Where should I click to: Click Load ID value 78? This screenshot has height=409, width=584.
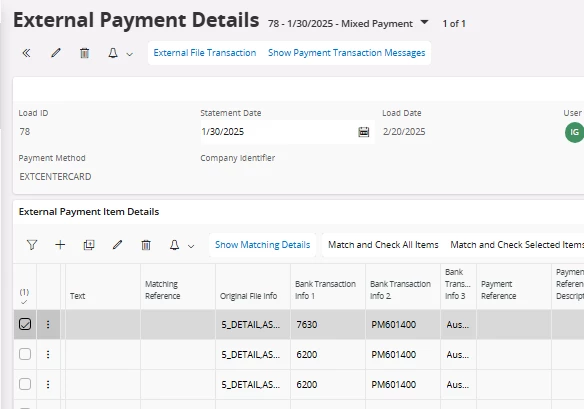pyautogui.click(x=25, y=132)
